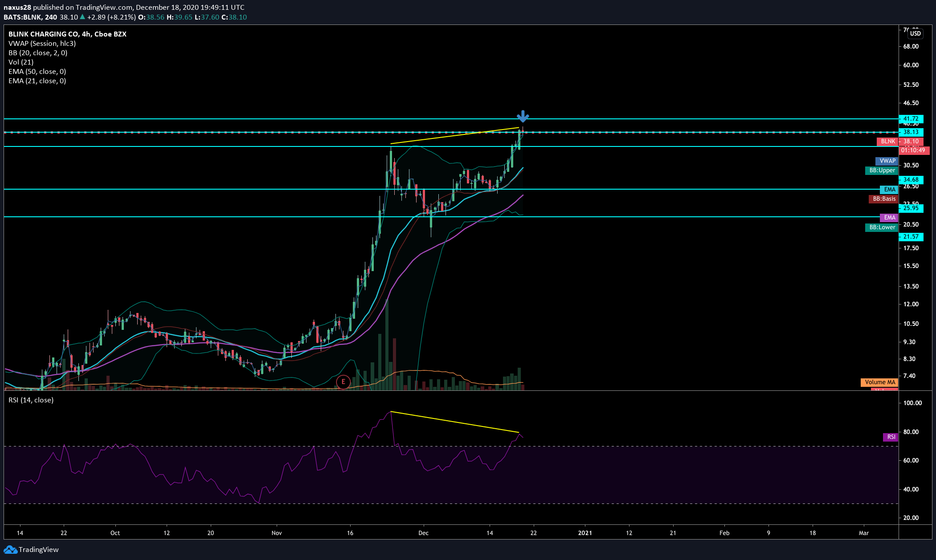
Task: Click the BB:Basis scale label
Action: [884, 199]
